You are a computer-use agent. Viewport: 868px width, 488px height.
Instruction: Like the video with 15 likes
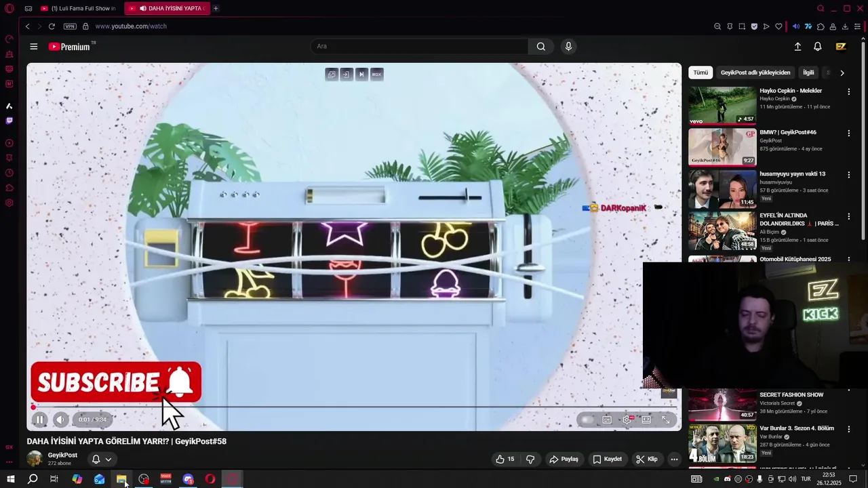click(x=505, y=459)
